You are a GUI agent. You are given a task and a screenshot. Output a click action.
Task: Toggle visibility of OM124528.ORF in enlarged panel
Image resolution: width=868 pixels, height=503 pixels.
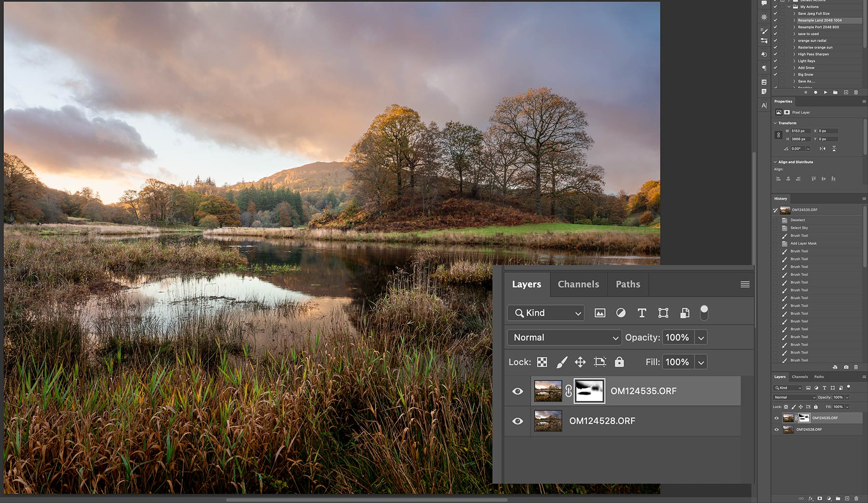(x=517, y=421)
